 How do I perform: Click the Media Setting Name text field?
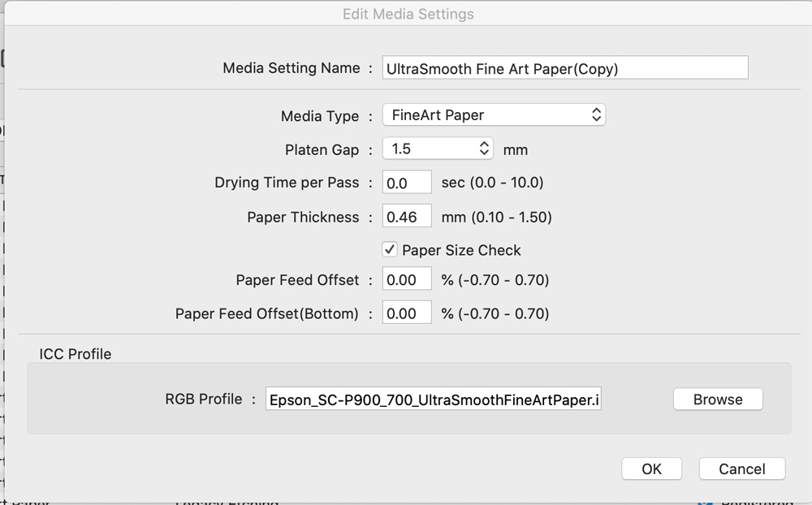(x=564, y=68)
